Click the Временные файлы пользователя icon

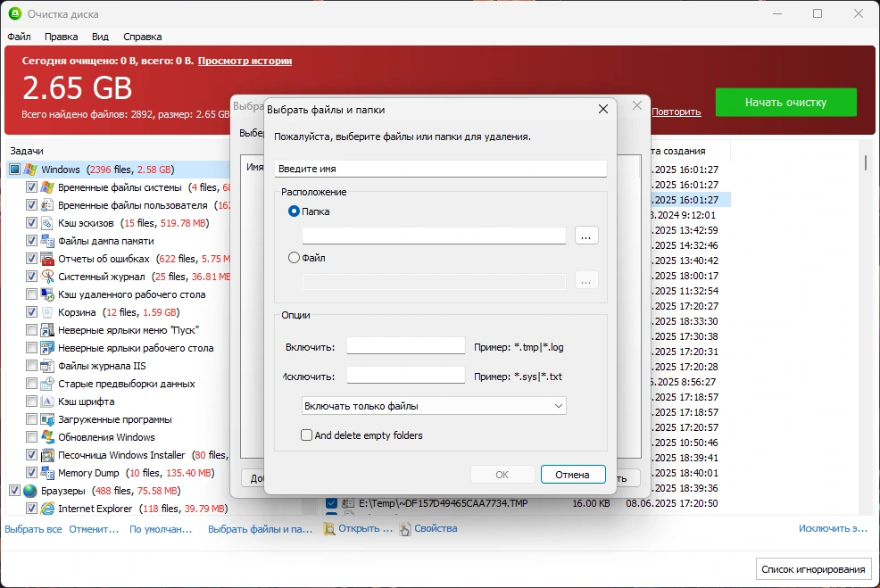click(x=47, y=205)
